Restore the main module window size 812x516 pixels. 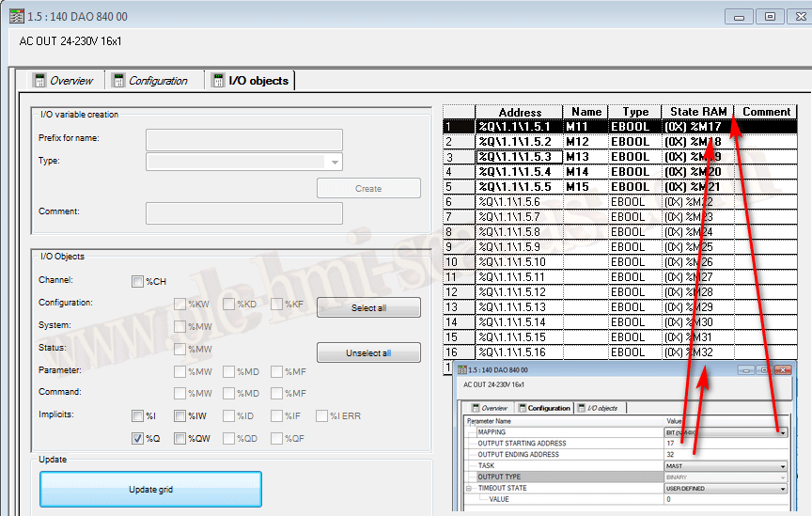(x=770, y=16)
